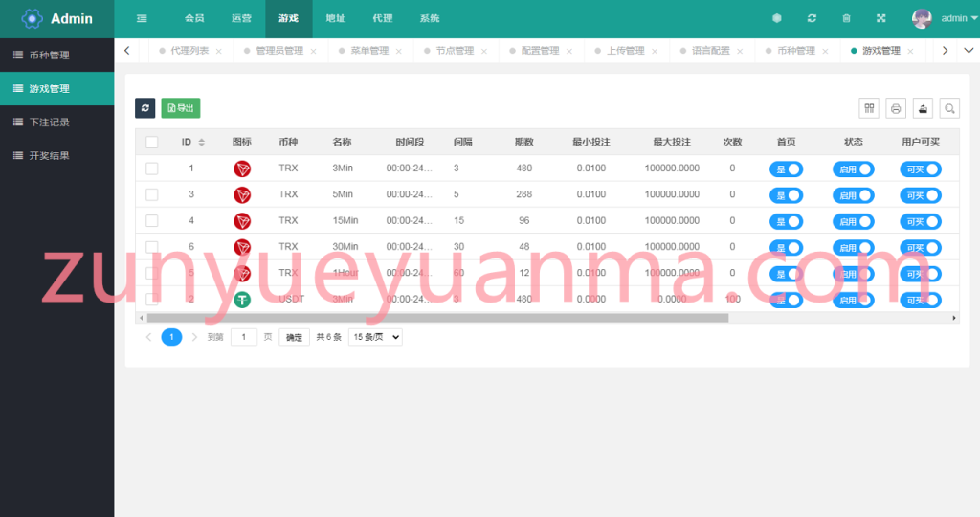Image resolution: width=980 pixels, height=517 pixels.
Task: Click the theme hexagon icon in header
Action: (777, 18)
